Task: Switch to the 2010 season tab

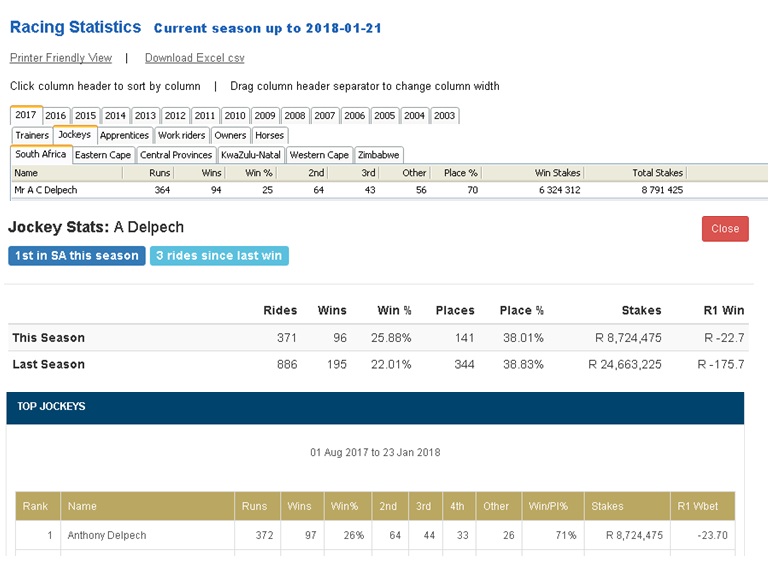Action: (235, 115)
